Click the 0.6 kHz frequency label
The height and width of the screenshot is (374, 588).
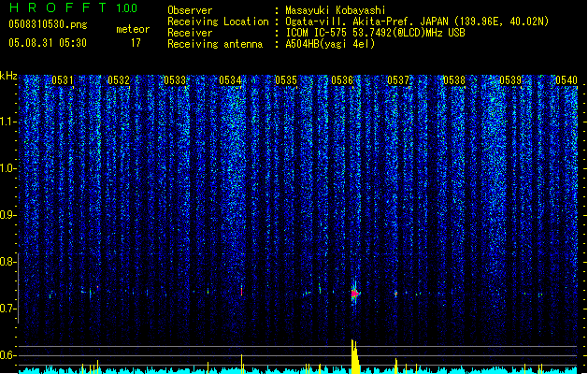pyautogui.click(x=7, y=355)
